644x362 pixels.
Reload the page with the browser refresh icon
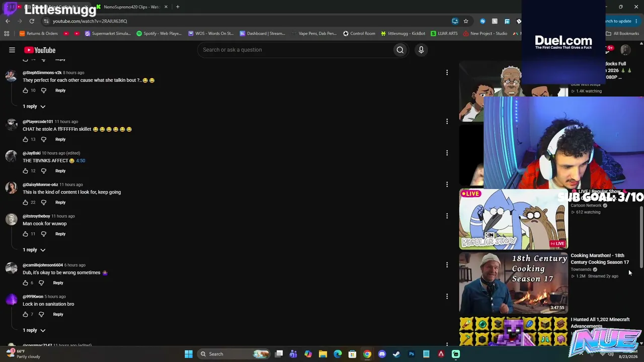pos(32,21)
